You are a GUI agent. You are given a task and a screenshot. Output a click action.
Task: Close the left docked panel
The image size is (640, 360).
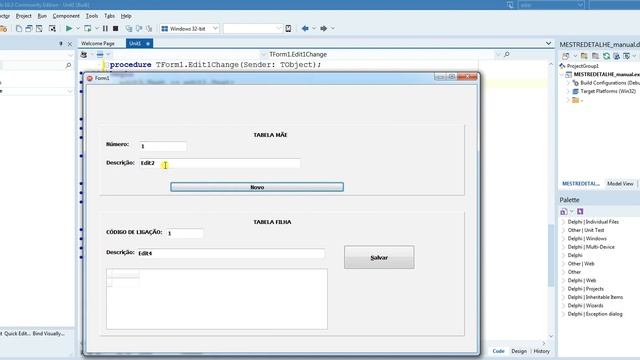(70, 44)
